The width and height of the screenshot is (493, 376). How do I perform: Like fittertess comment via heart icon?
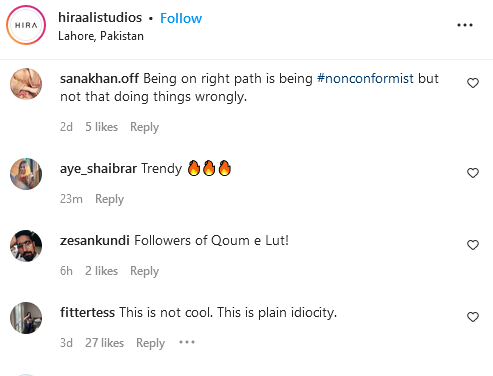473,317
